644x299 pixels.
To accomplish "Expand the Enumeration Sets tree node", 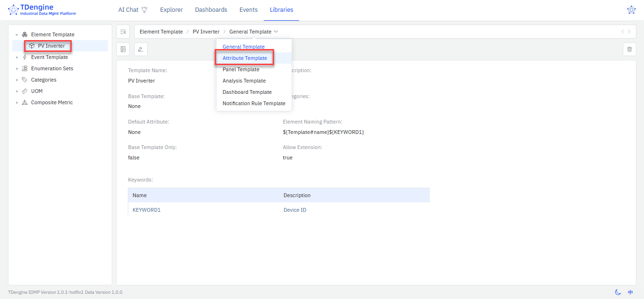I will 17,69.
